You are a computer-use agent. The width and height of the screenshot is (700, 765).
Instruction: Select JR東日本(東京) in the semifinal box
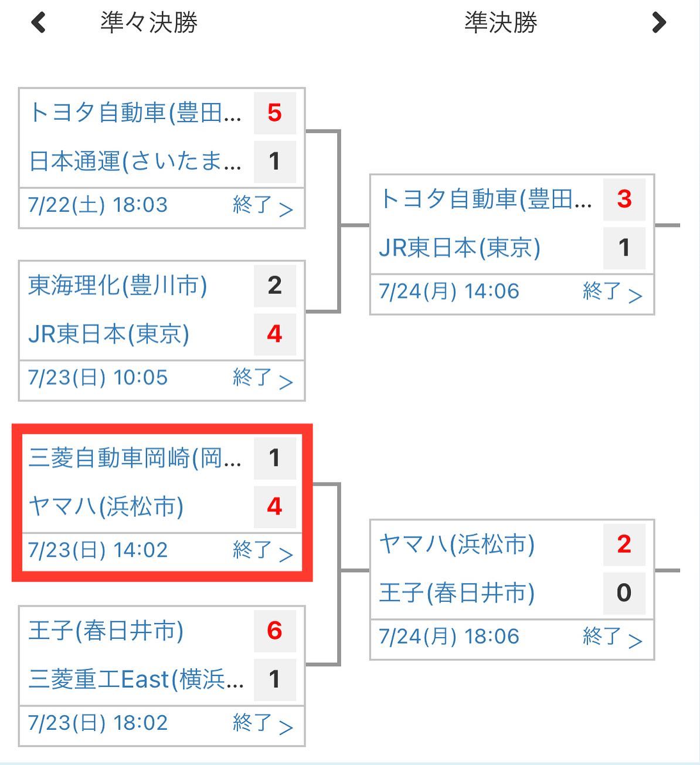point(460,248)
